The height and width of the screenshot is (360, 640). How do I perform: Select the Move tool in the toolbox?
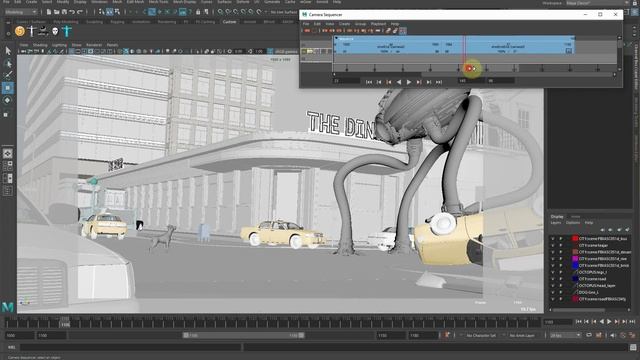tap(8, 88)
